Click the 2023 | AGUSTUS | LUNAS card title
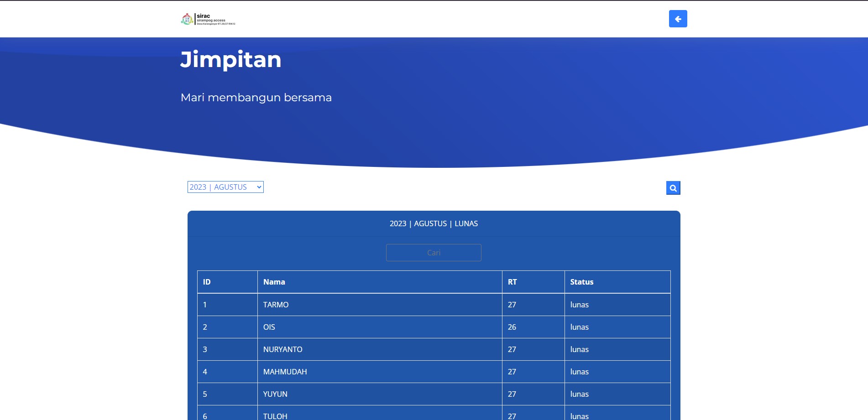The height and width of the screenshot is (420, 868). pos(434,223)
